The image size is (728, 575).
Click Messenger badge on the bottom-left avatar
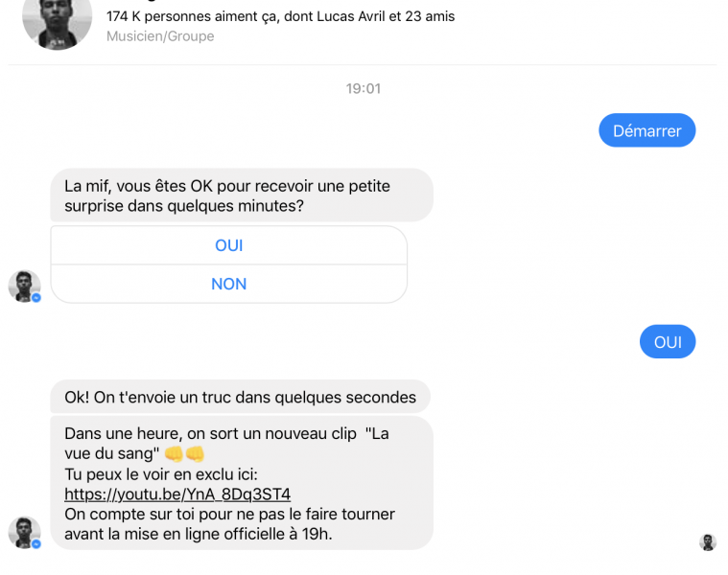point(36,544)
